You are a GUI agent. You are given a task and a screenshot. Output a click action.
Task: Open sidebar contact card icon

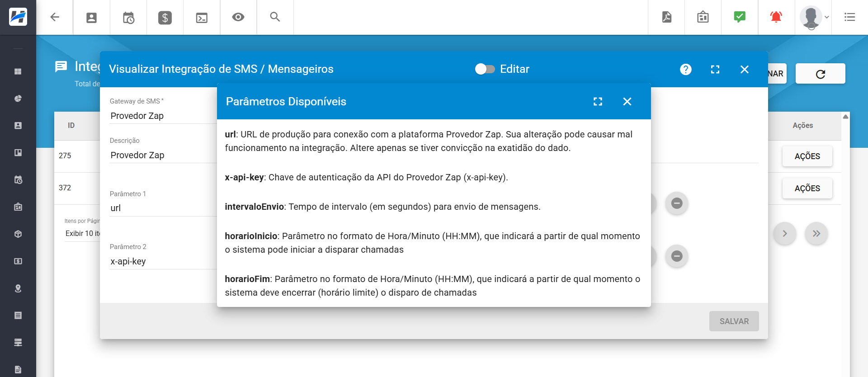(18, 126)
